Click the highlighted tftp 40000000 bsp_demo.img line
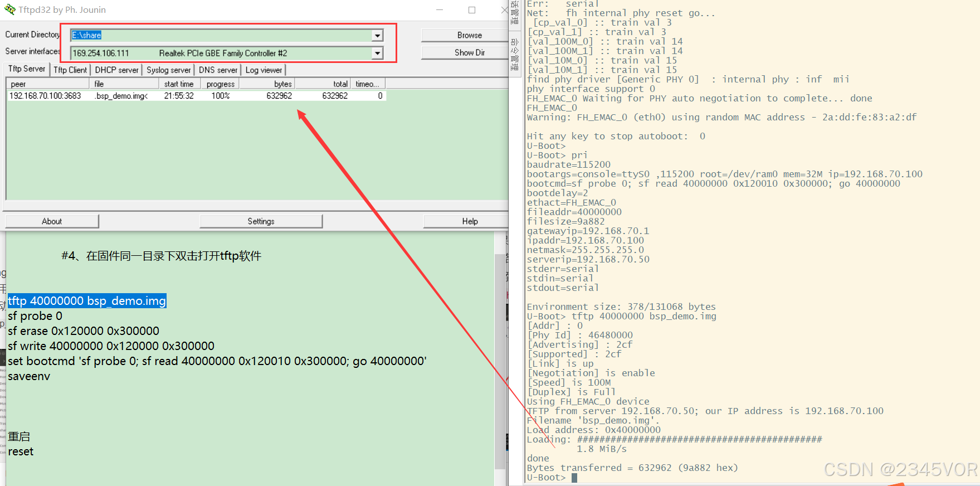The width and height of the screenshot is (980, 486). pos(87,301)
